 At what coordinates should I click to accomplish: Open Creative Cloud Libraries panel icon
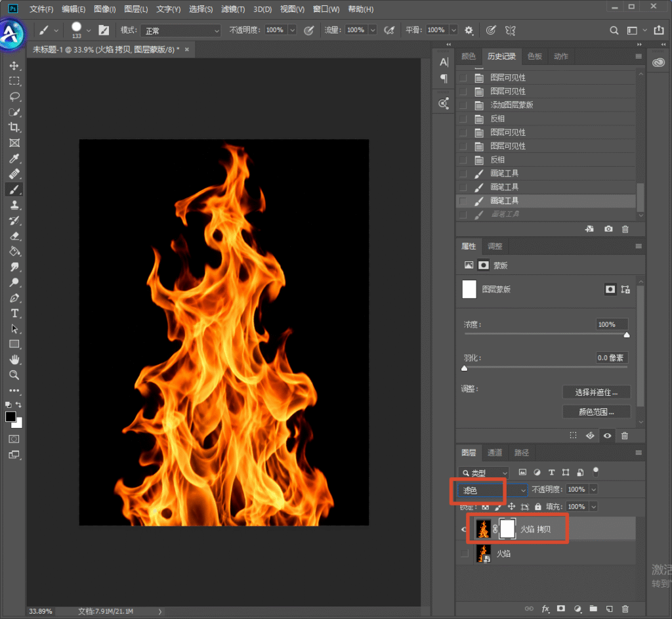pos(658,62)
